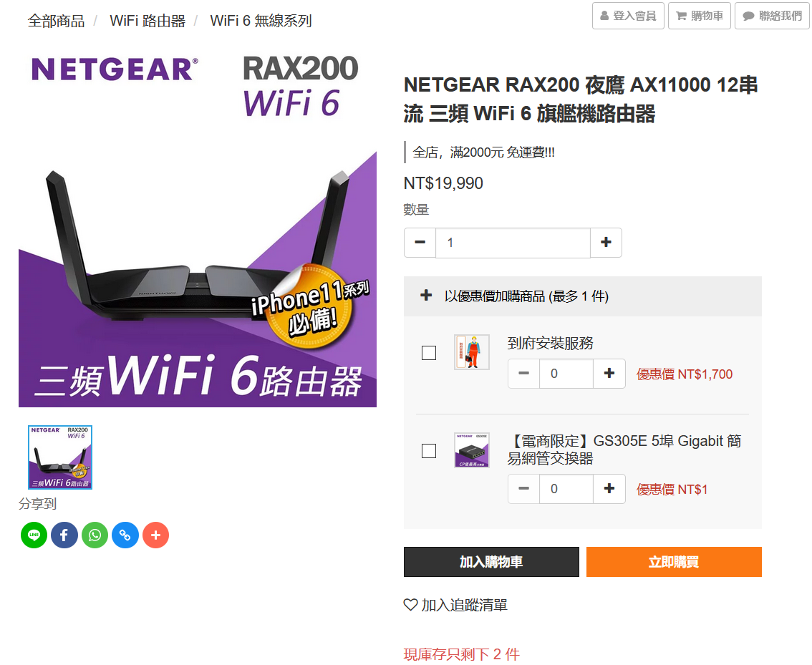This screenshot has height=665, width=812.
Task: Share product via LINE icon
Action: 34,535
